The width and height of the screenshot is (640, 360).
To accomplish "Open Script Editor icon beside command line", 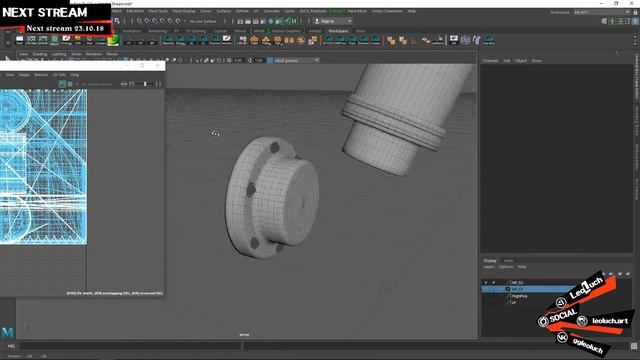I will click(634, 346).
